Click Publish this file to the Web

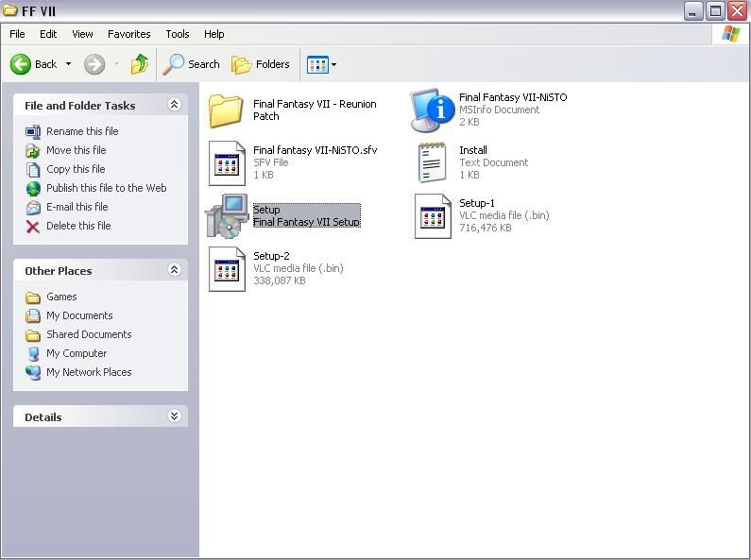[x=107, y=188]
